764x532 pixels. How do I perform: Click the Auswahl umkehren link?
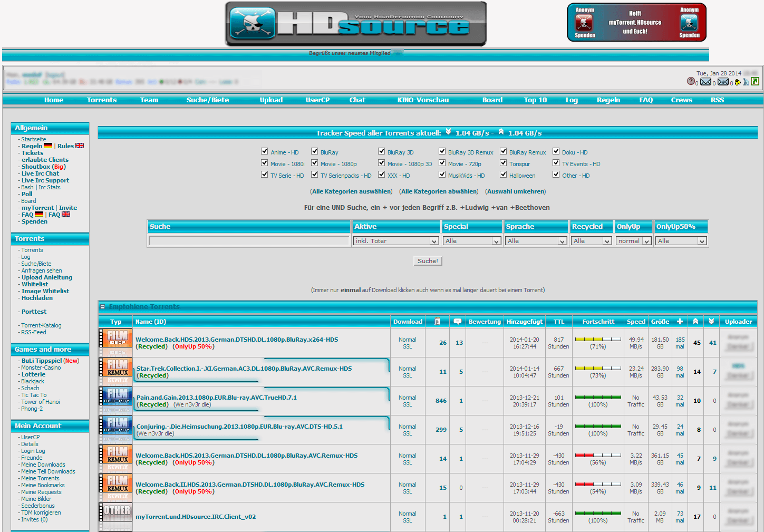[516, 191]
